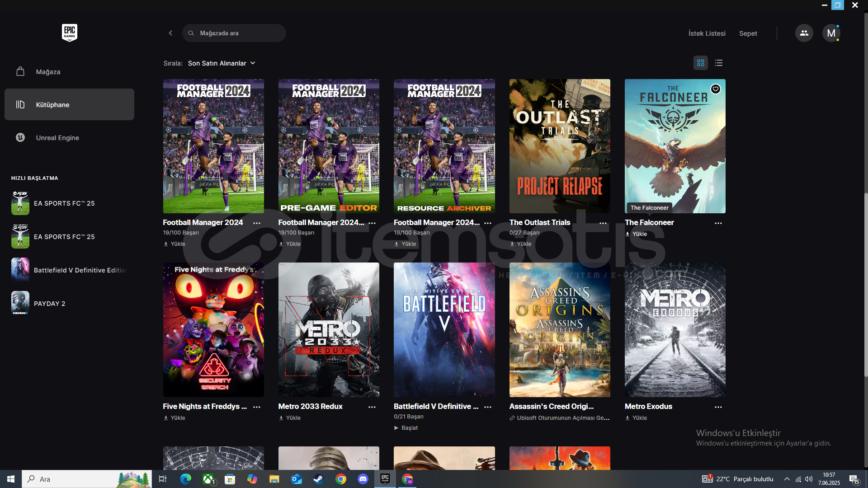Image resolution: width=868 pixels, height=488 pixels.
Task: Toggle favorite heart on The Falconeer
Action: [x=716, y=89]
